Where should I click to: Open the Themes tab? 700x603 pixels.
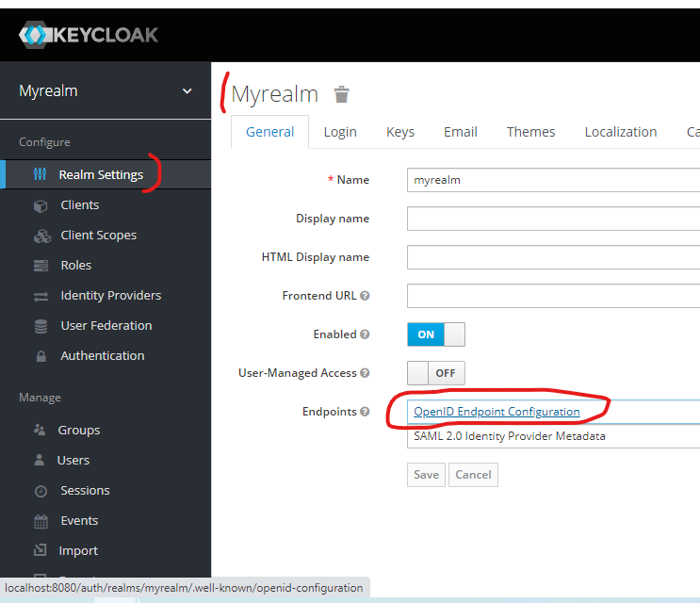(x=530, y=132)
